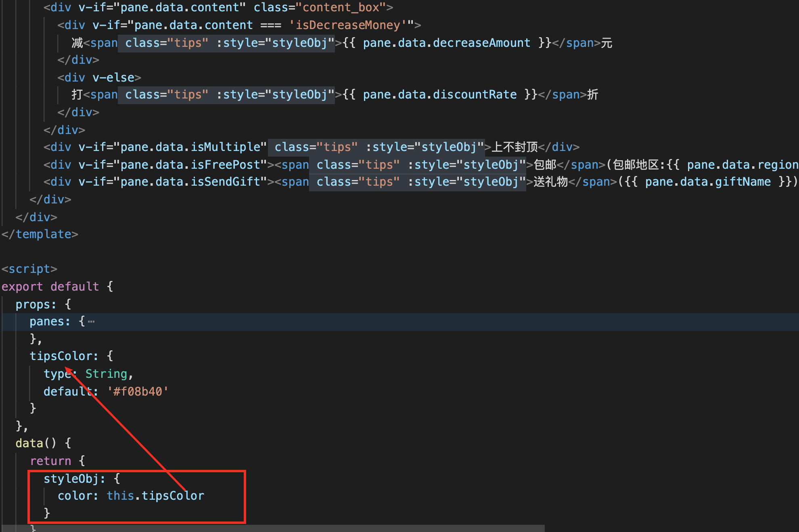Click the pane.data.isFreePost condition
Screen dimensions: 799x532
point(190,165)
